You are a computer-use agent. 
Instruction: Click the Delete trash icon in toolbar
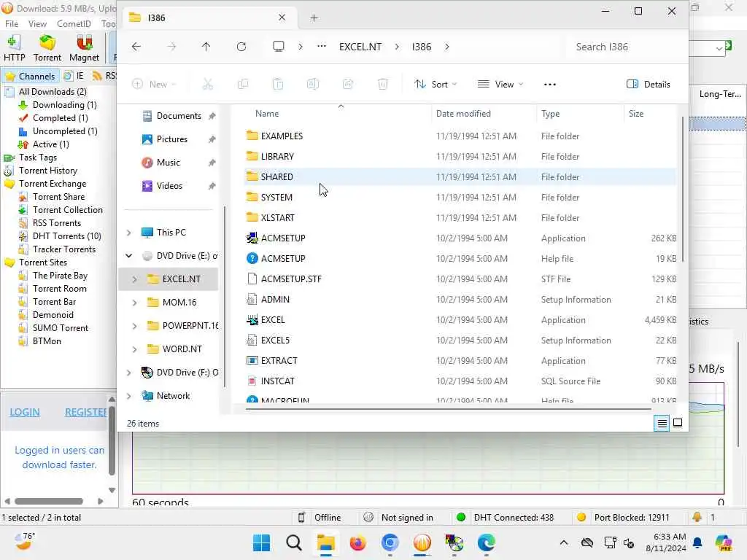pos(382,85)
